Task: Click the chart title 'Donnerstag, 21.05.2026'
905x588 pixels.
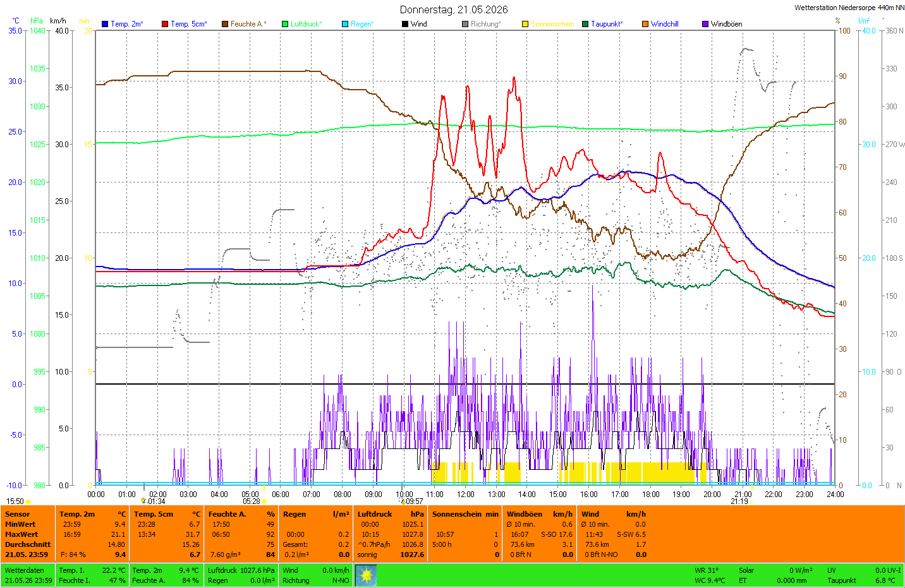Action: 454,9
